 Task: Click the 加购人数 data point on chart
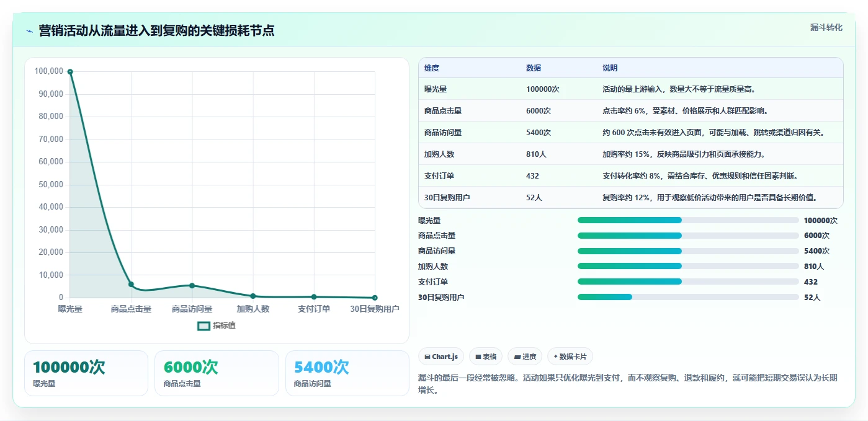[x=253, y=296]
